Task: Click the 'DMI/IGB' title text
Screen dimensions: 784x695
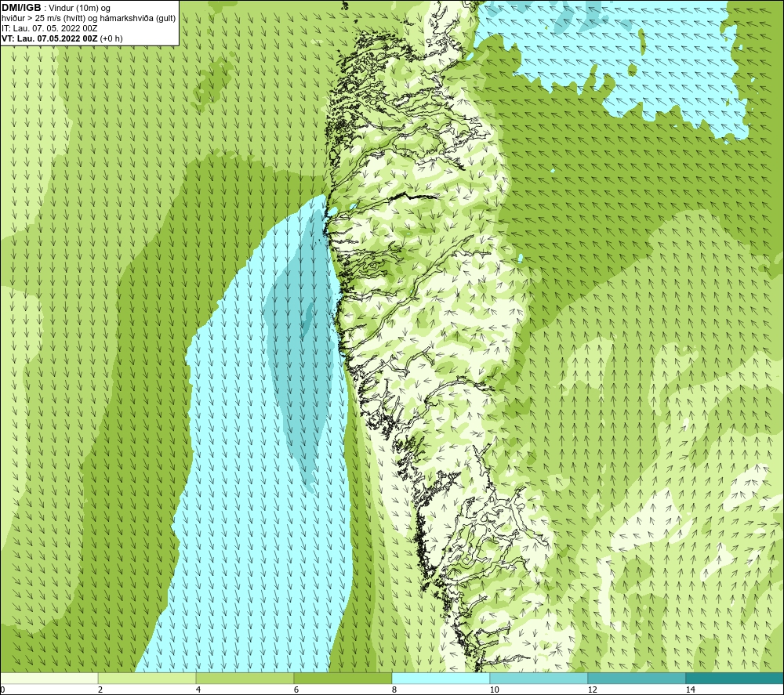Action: (21, 8)
